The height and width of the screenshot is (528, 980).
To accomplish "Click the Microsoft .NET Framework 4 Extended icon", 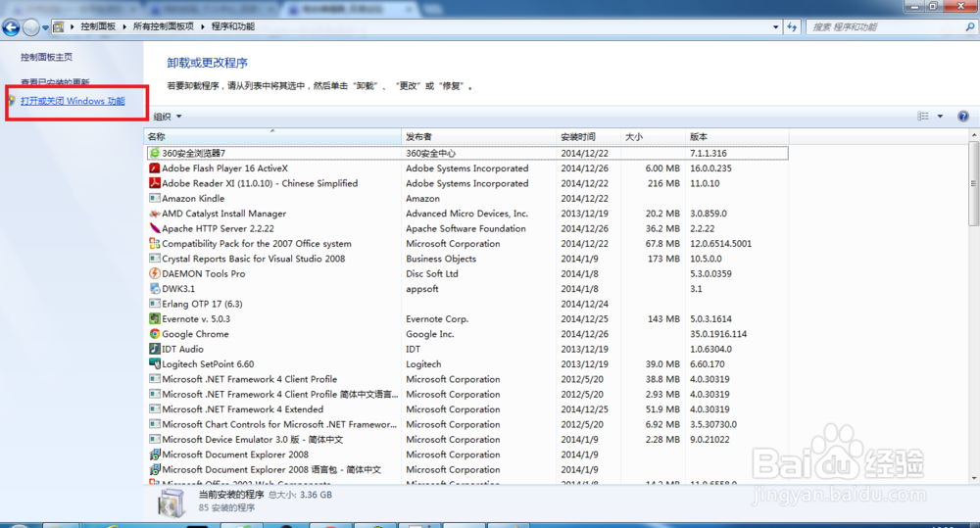I will (155, 409).
